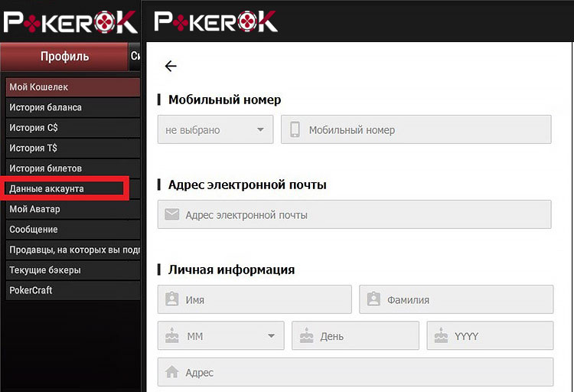The height and width of the screenshot is (392, 574).
Task: Click the envelope icon in email field
Action: [x=171, y=214]
